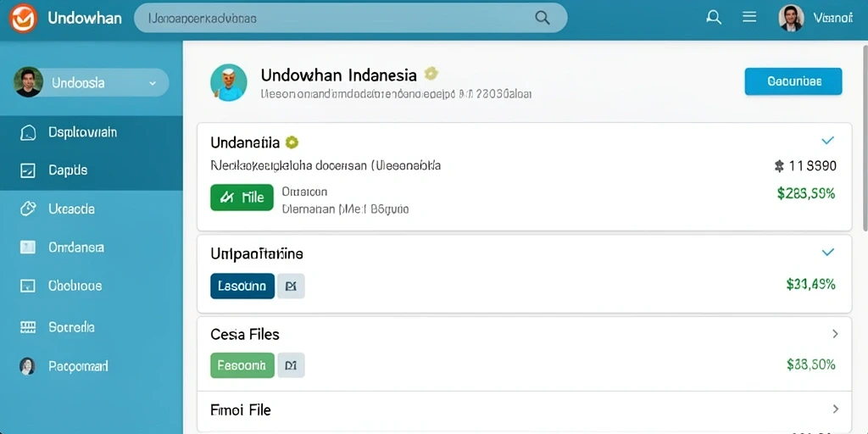Toggle the checkmark on the Undanaiiia card
The image size is (868, 434).
[827, 141]
